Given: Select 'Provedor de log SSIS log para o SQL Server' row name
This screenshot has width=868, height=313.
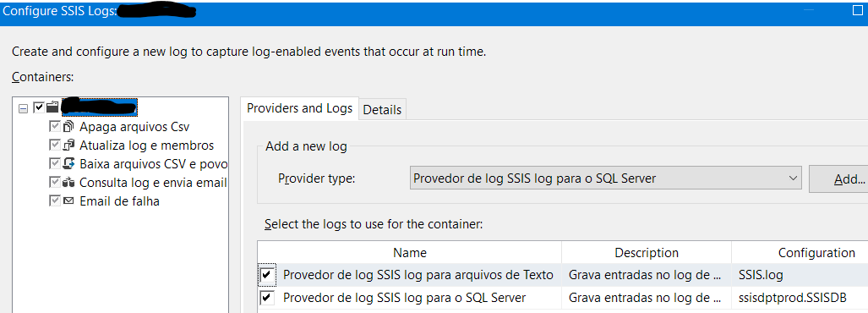Looking at the screenshot, I should 404,298.
